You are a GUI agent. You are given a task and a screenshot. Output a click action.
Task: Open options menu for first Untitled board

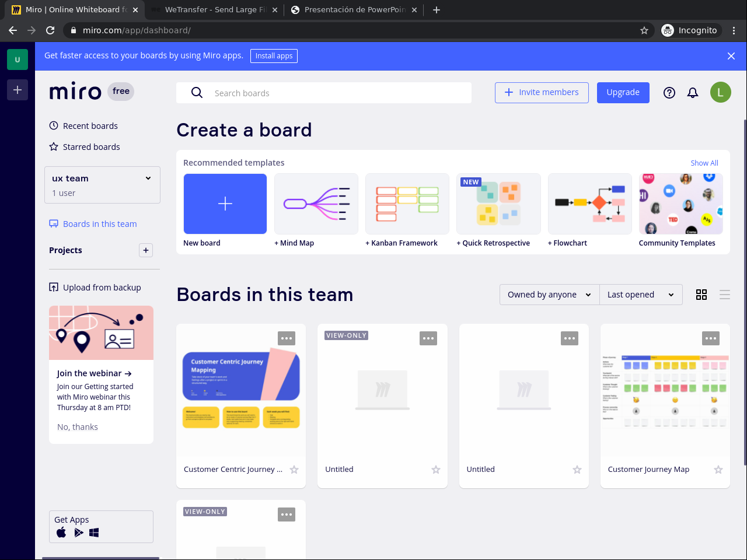pyautogui.click(x=428, y=338)
